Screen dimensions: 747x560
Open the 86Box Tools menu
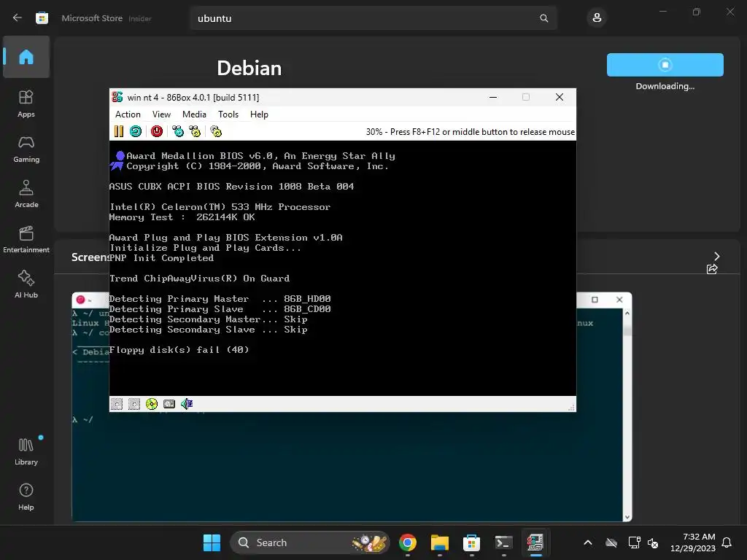[x=228, y=114]
